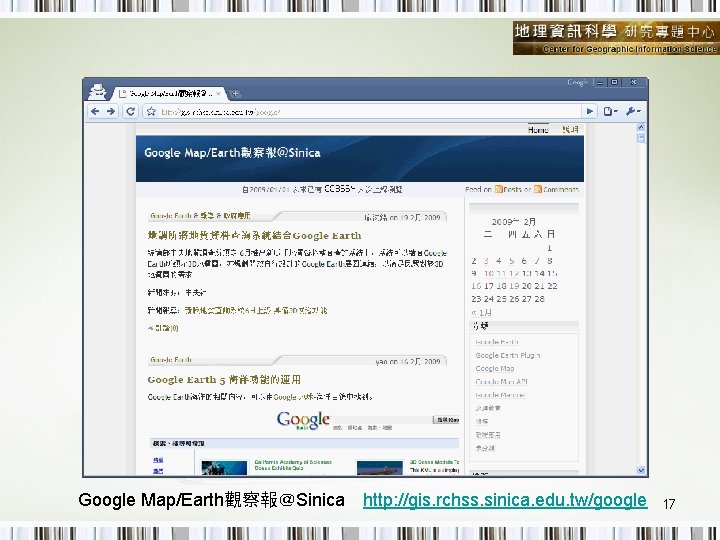Viewport: 720px width, 540px height.
Task: Close the Google Map/Earth browser tab
Action: [x=219, y=94]
